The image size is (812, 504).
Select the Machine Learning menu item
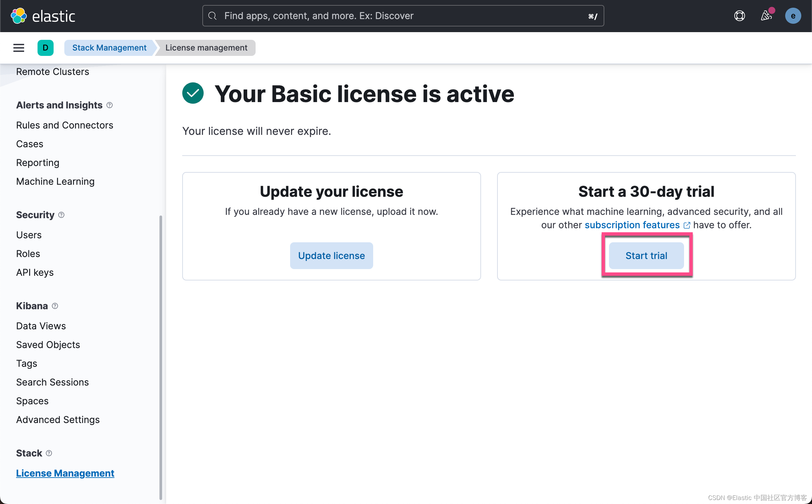55,181
